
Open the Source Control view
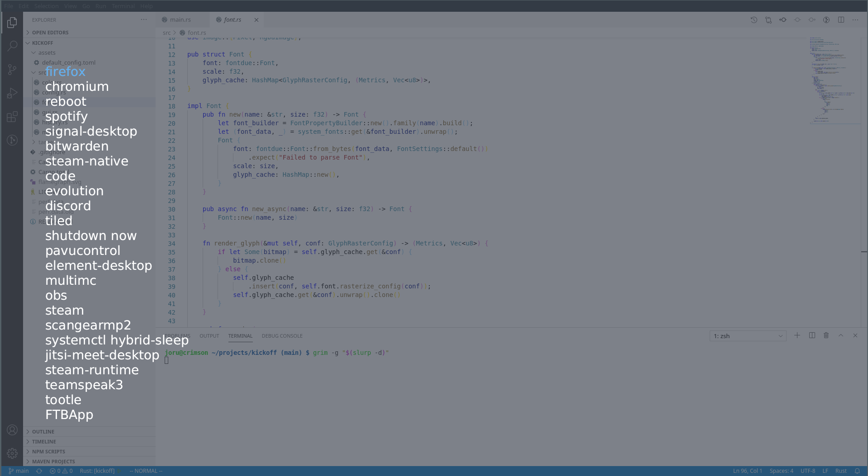point(12,70)
